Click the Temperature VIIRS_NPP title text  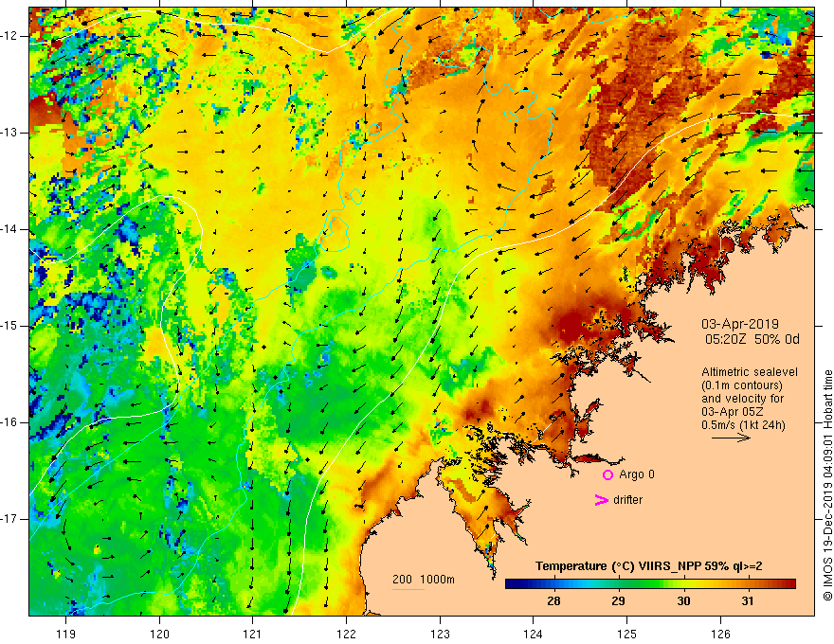pos(648,566)
